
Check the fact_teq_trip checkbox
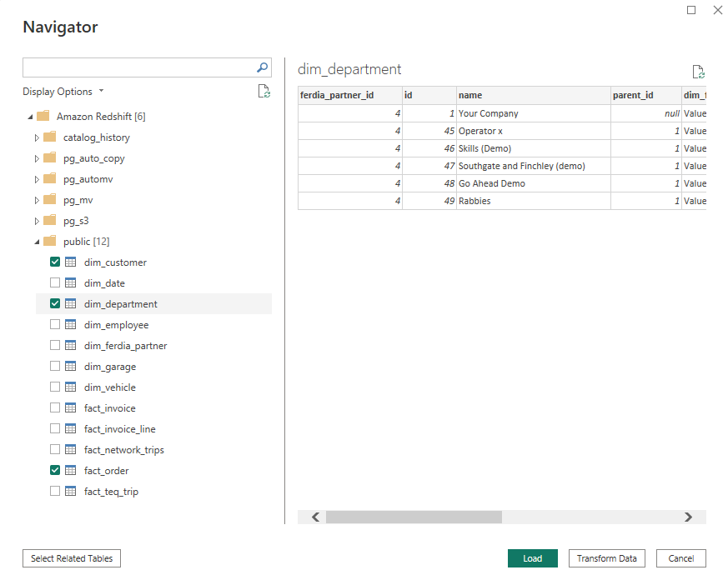55,491
